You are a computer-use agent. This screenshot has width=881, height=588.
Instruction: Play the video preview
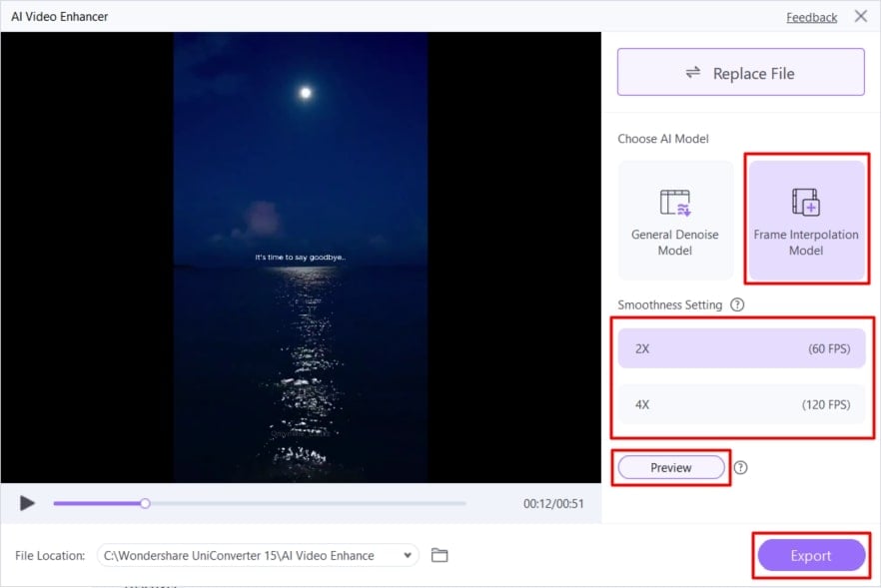(x=27, y=503)
